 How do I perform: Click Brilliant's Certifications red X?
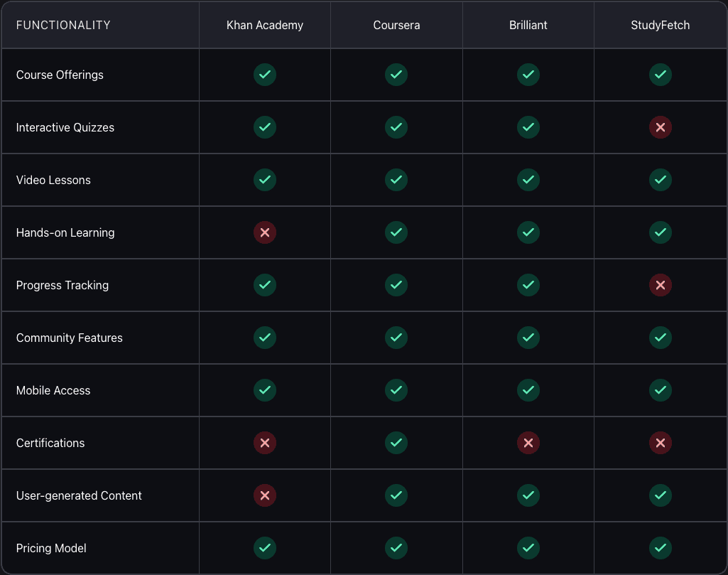click(x=528, y=443)
